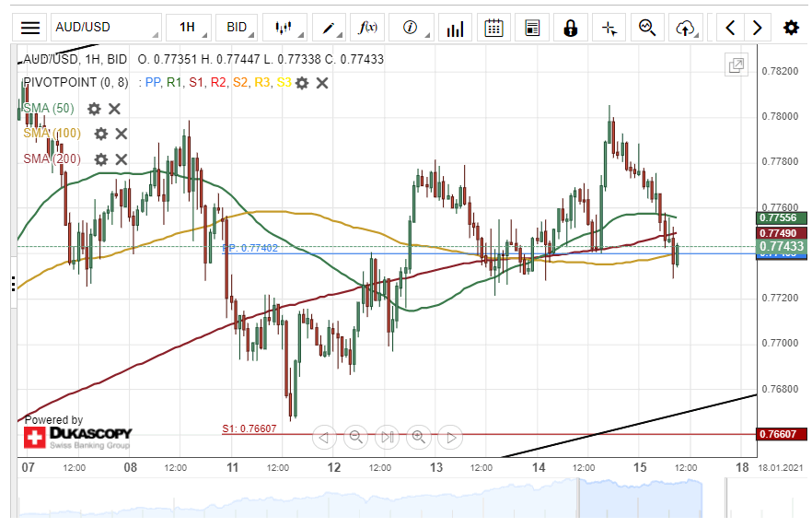Remove the PIVOTPOINT indicator

point(322,83)
